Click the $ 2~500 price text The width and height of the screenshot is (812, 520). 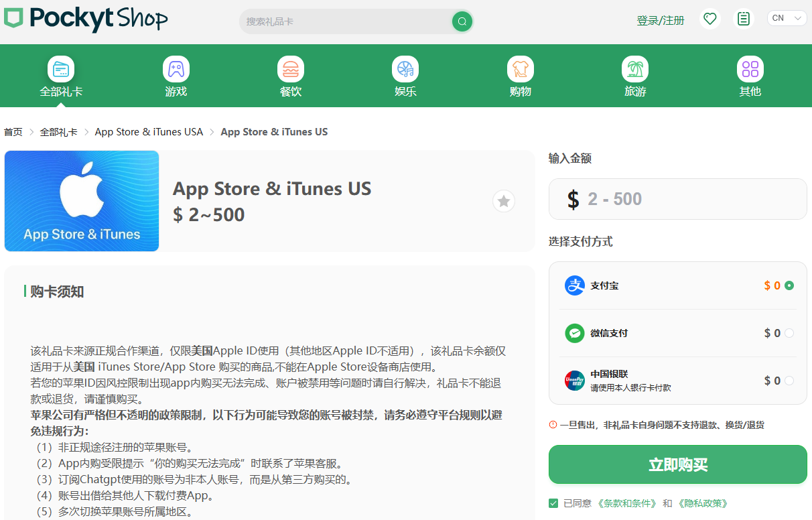[209, 215]
